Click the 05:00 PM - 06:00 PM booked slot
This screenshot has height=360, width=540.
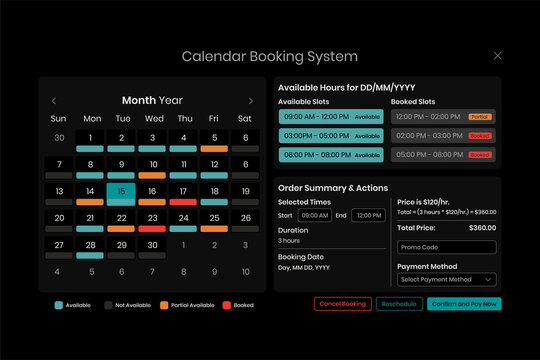(443, 155)
